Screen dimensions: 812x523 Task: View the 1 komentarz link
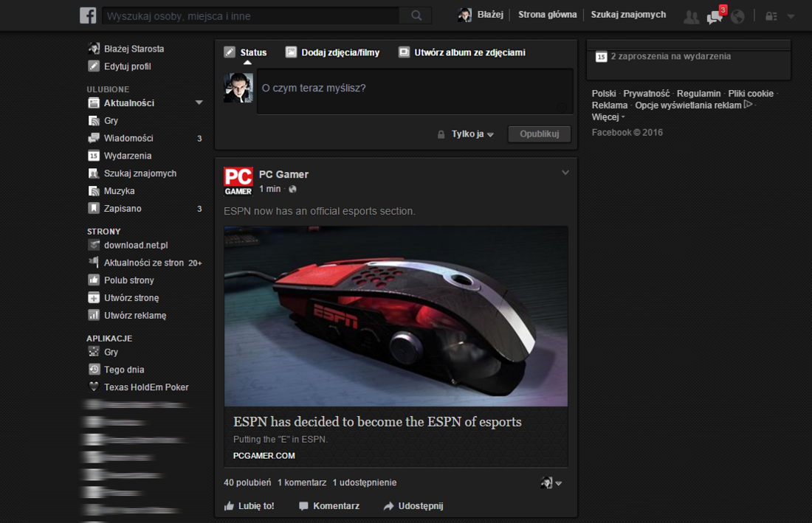tap(302, 482)
